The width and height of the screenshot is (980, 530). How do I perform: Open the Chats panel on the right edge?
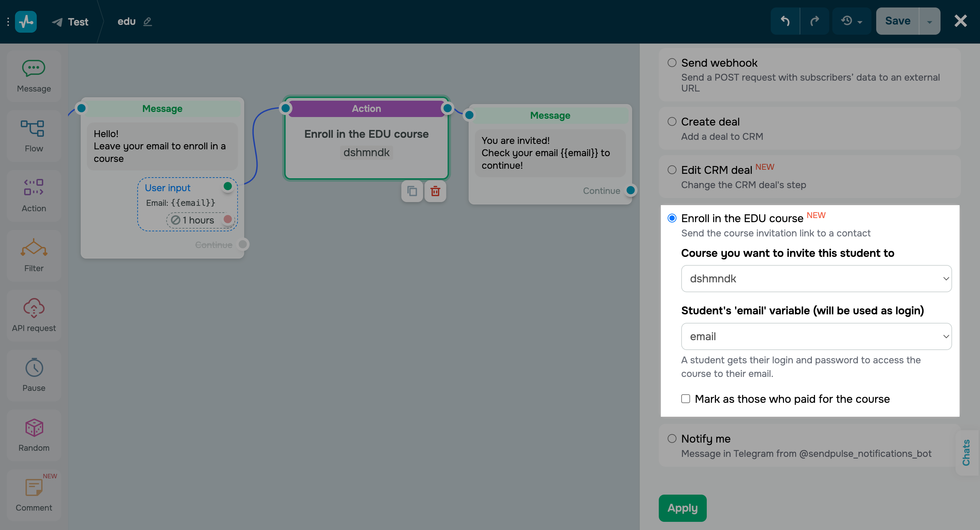[x=967, y=453]
